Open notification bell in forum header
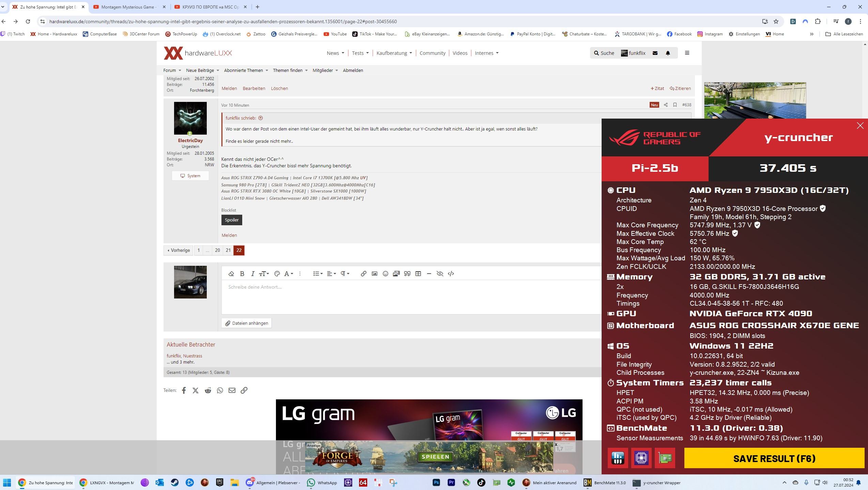868x490 pixels. click(668, 53)
